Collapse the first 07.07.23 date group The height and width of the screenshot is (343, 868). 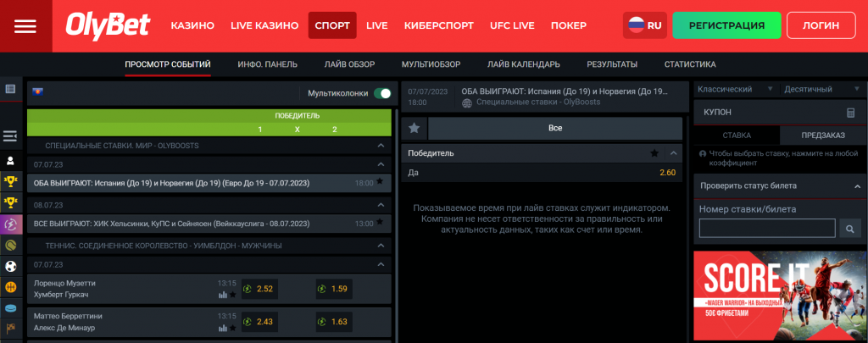pyautogui.click(x=381, y=164)
